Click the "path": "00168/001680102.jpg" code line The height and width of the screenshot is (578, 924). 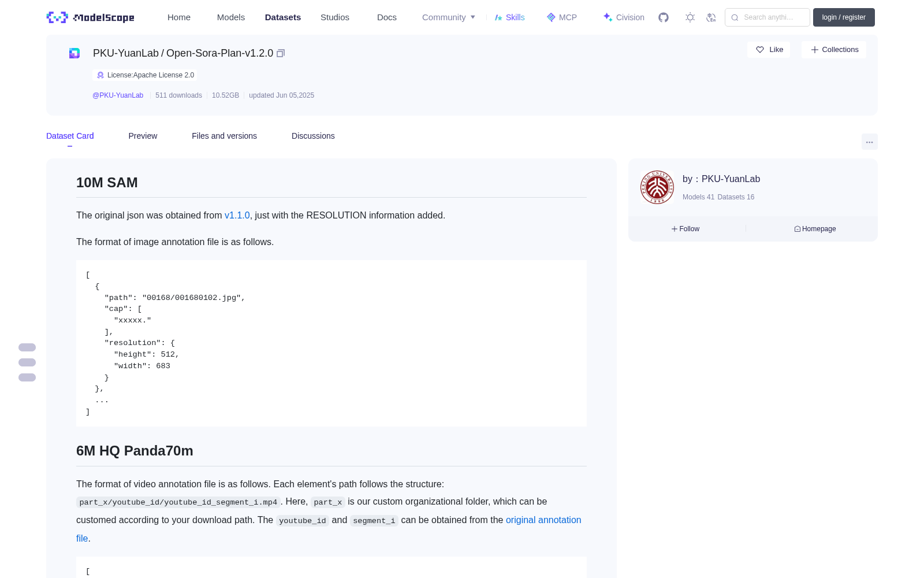click(175, 298)
